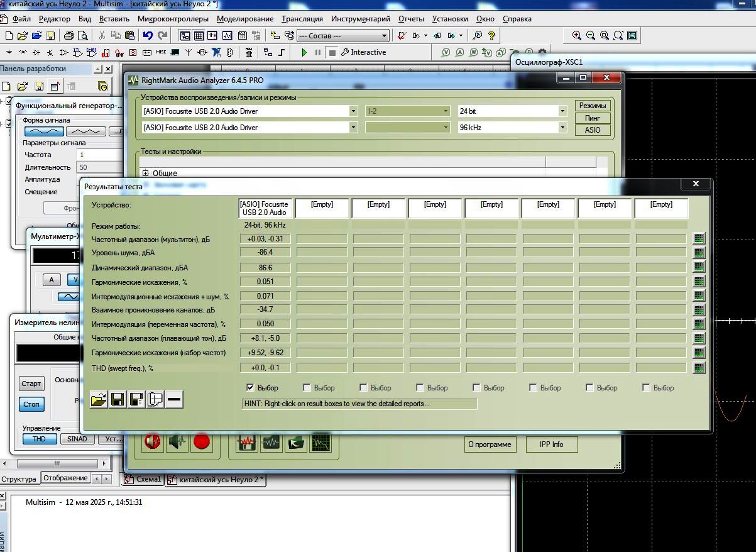Click ASIO button in RightMark

pyautogui.click(x=593, y=130)
